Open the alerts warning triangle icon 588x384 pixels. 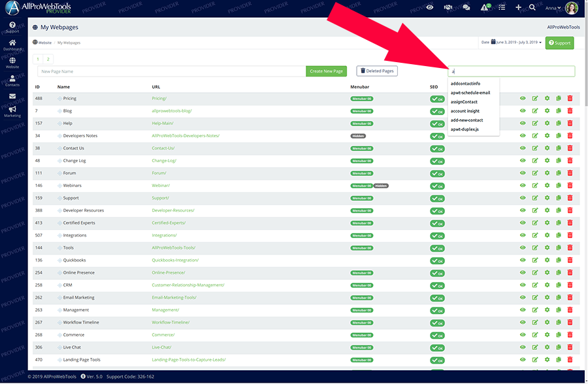coord(485,7)
